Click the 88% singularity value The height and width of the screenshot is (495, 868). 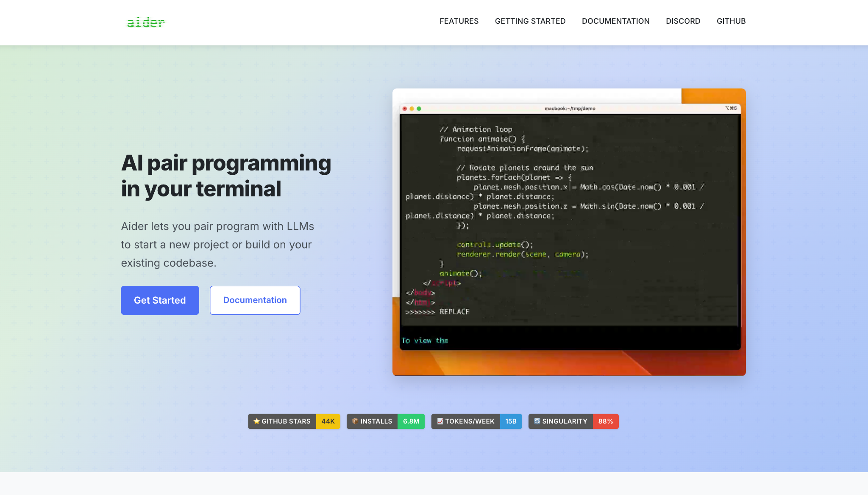click(606, 421)
